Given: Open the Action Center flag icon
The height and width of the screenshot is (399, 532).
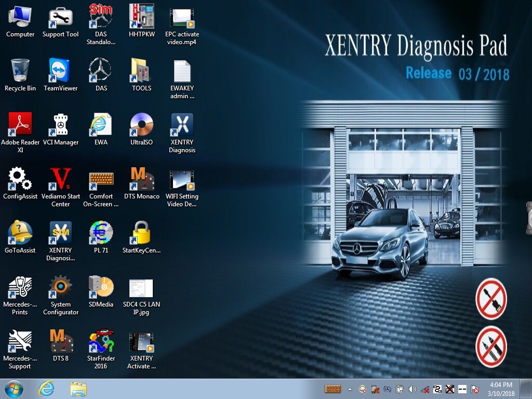Looking at the screenshot, I should coord(475,389).
